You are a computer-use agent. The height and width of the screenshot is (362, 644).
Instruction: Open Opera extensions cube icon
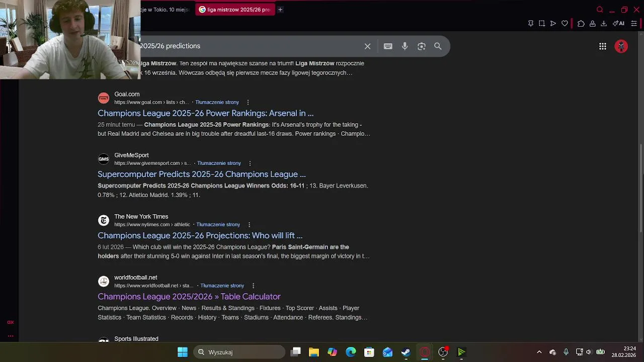point(581,24)
